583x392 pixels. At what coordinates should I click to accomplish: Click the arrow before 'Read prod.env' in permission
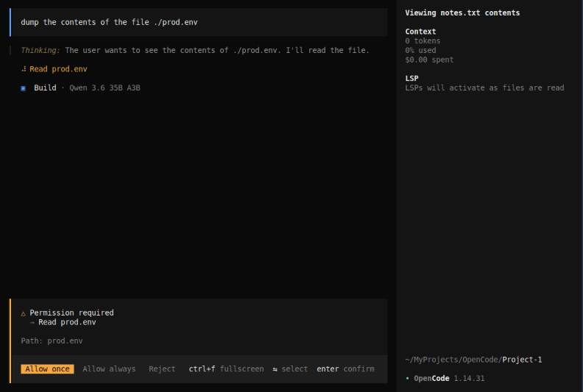click(x=32, y=323)
